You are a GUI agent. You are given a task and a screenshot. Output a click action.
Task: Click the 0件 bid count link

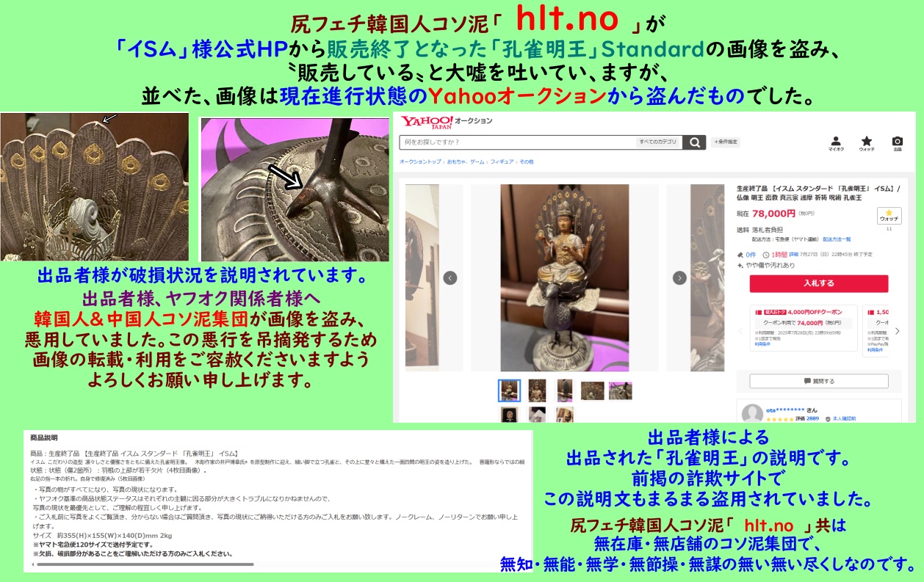(x=749, y=255)
